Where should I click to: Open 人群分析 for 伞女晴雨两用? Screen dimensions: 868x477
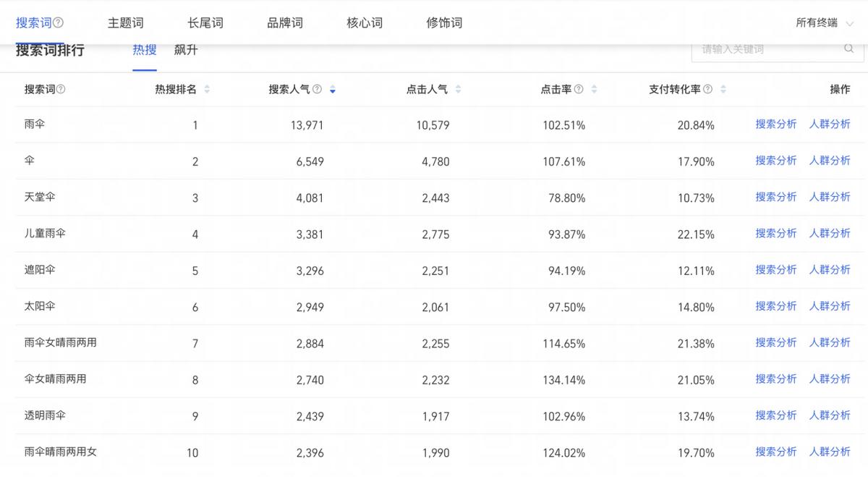point(830,379)
